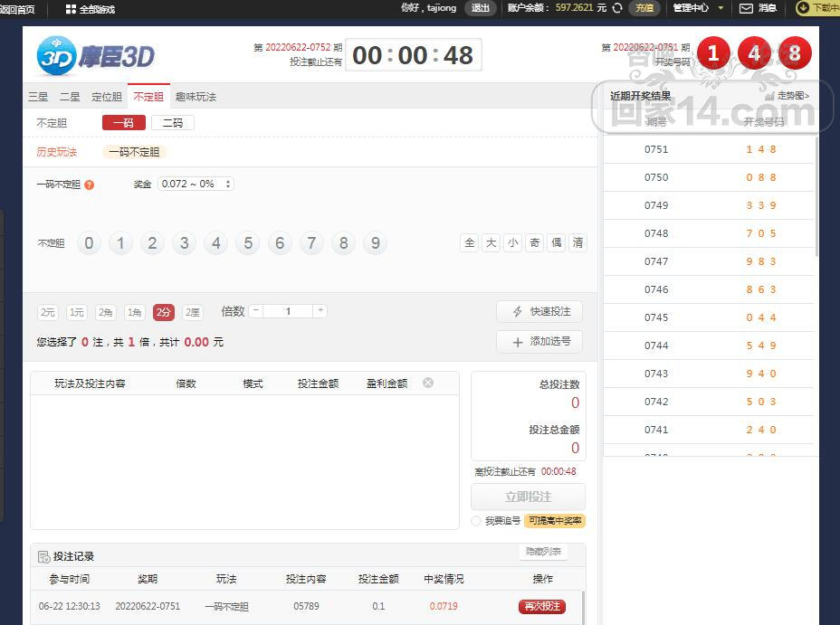
Task: Clear bet list with the X icon
Action: pyautogui.click(x=428, y=383)
